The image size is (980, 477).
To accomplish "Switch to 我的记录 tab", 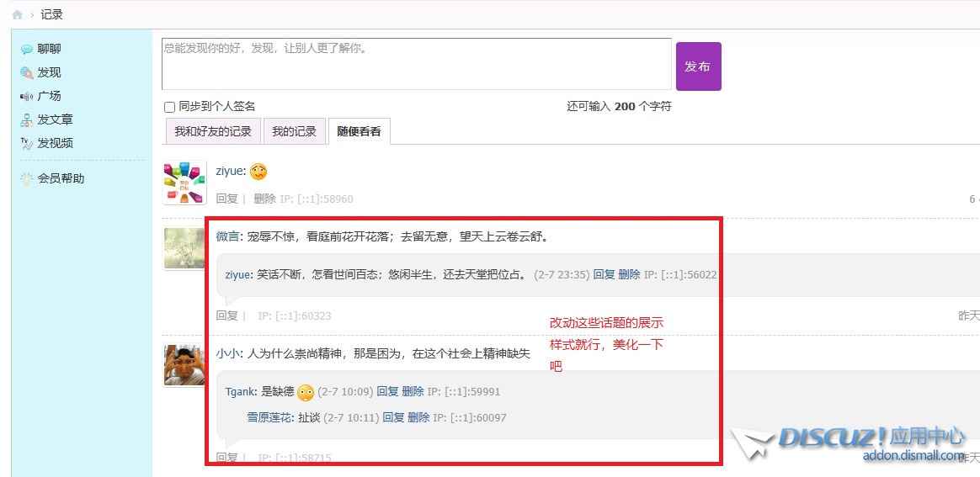I will click(294, 132).
